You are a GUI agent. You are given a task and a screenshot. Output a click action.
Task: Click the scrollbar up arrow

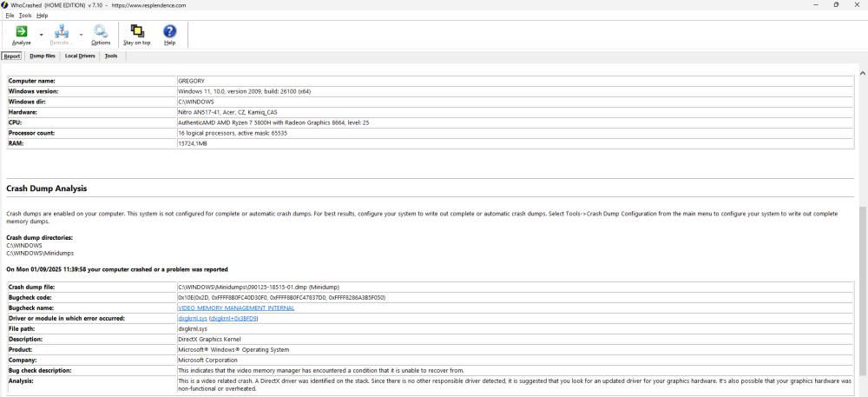pyautogui.click(x=863, y=72)
